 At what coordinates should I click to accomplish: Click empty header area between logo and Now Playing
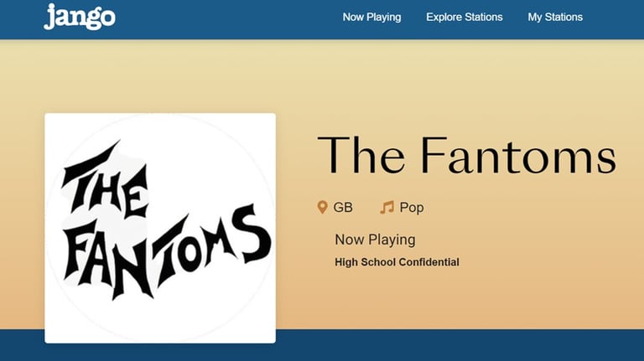tap(228, 18)
